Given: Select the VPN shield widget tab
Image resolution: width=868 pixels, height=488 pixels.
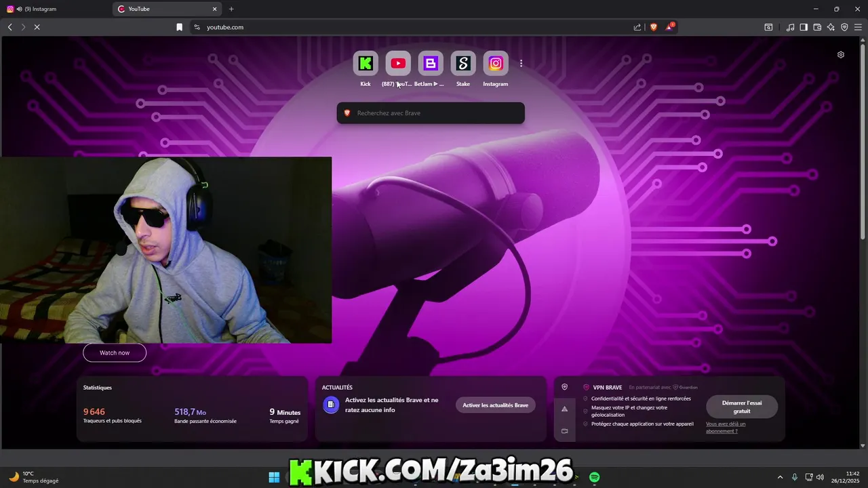Looking at the screenshot, I should pyautogui.click(x=564, y=386).
